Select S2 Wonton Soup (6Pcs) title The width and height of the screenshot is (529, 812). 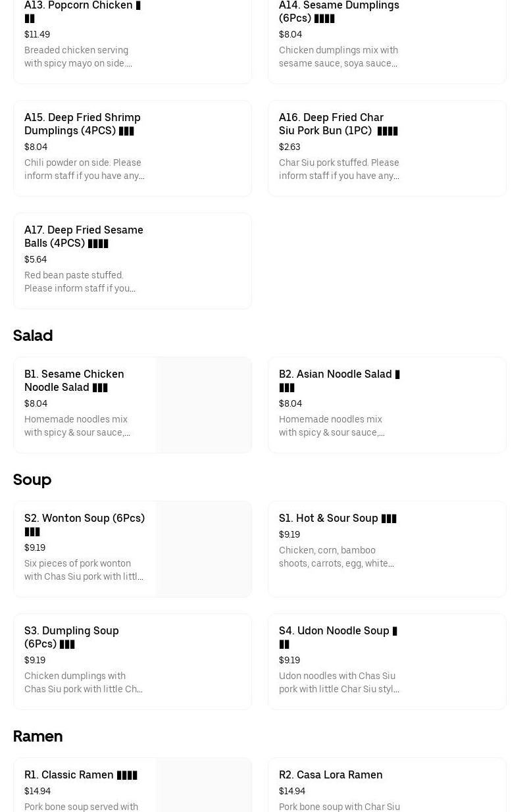coord(84,519)
